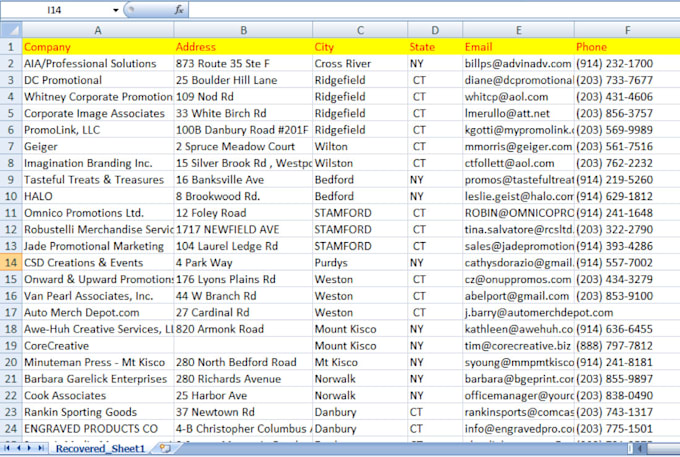The height and width of the screenshot is (457, 680).
Task: Select the City header cell
Action: click(x=360, y=47)
